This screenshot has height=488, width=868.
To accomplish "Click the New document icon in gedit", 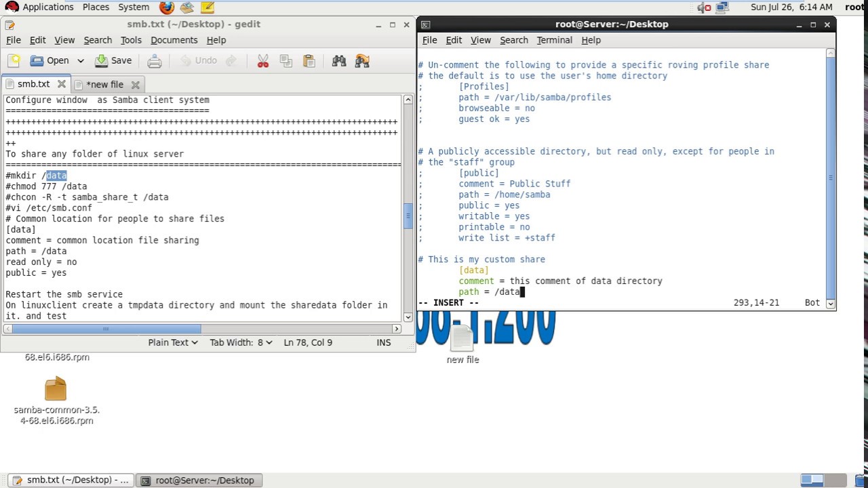I will click(x=14, y=61).
